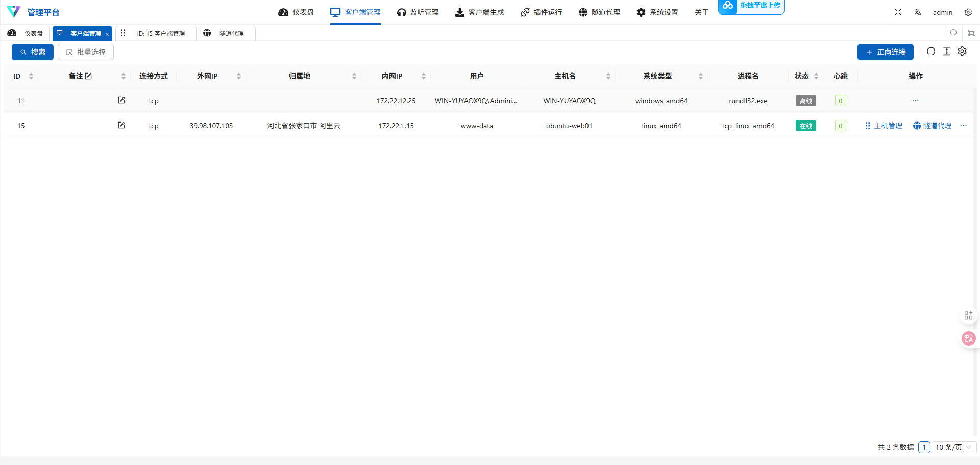
Task: Click the windows_amd64 system type cell
Action: pyautogui.click(x=661, y=101)
